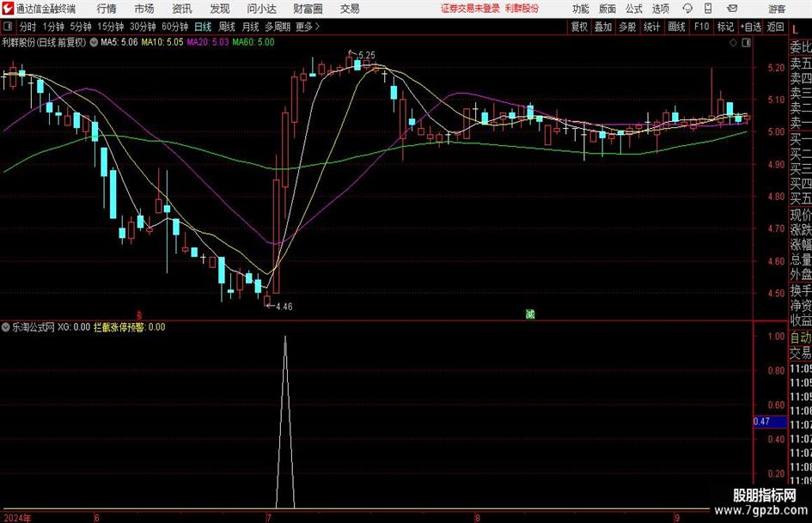
Task: Open the 交易 menu
Action: [350, 9]
